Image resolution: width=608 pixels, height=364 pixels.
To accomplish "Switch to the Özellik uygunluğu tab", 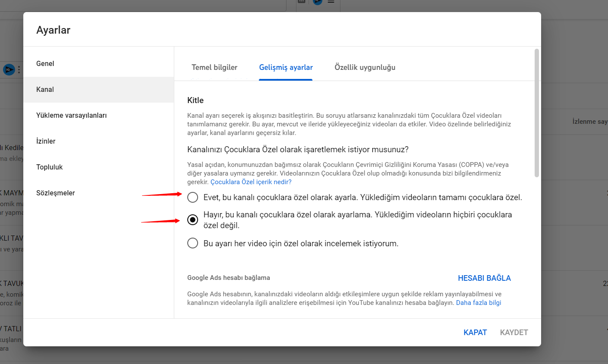I will (365, 67).
